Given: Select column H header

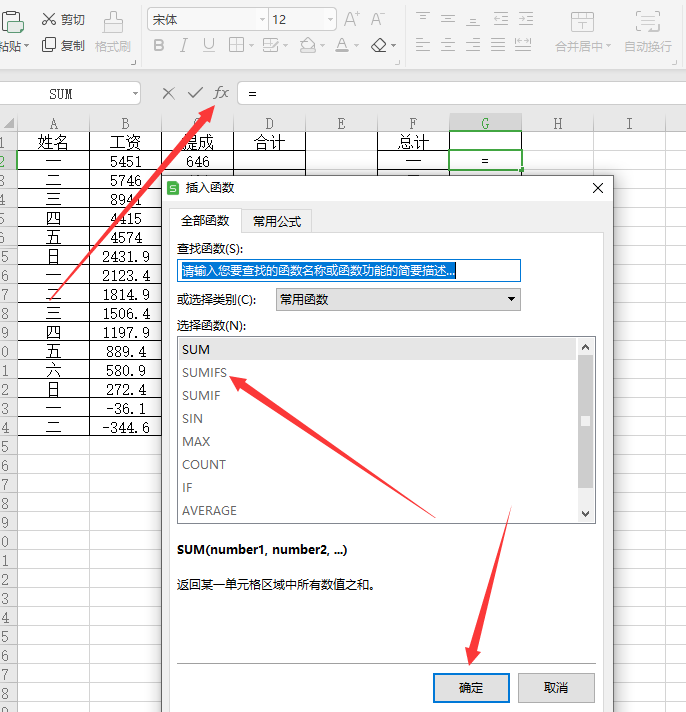Looking at the screenshot, I should [558, 124].
